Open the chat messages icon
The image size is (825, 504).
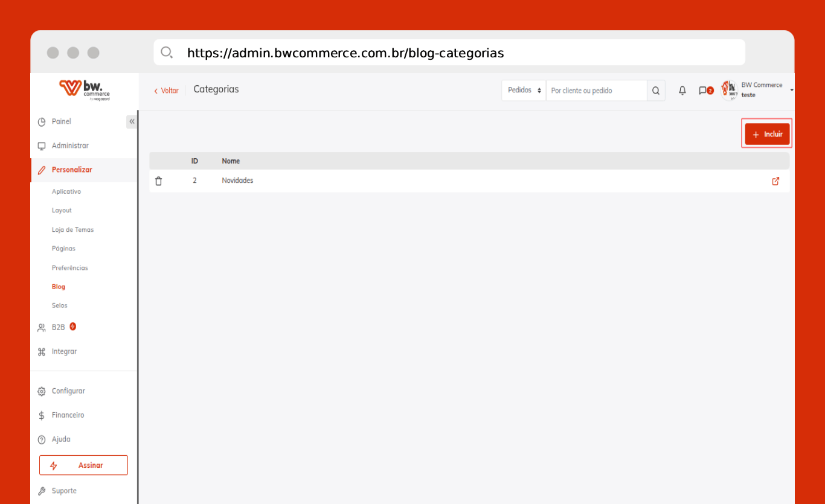pyautogui.click(x=702, y=91)
